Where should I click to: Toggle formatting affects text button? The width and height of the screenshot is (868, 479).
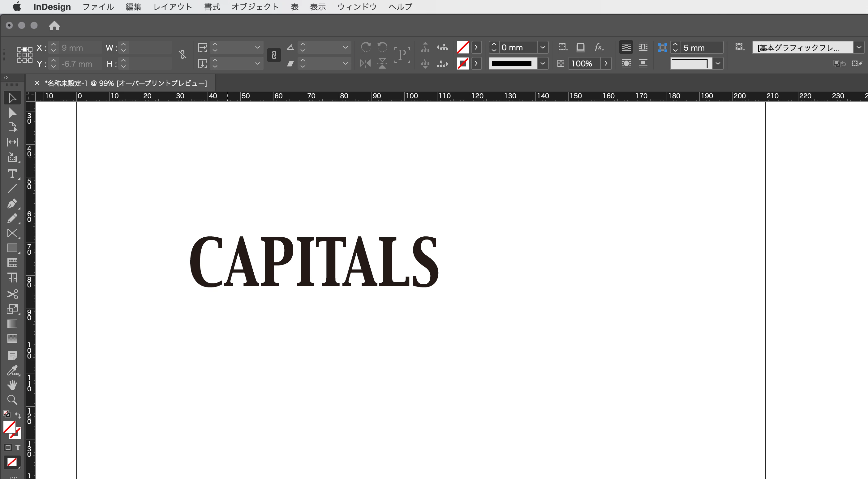pyautogui.click(x=18, y=447)
